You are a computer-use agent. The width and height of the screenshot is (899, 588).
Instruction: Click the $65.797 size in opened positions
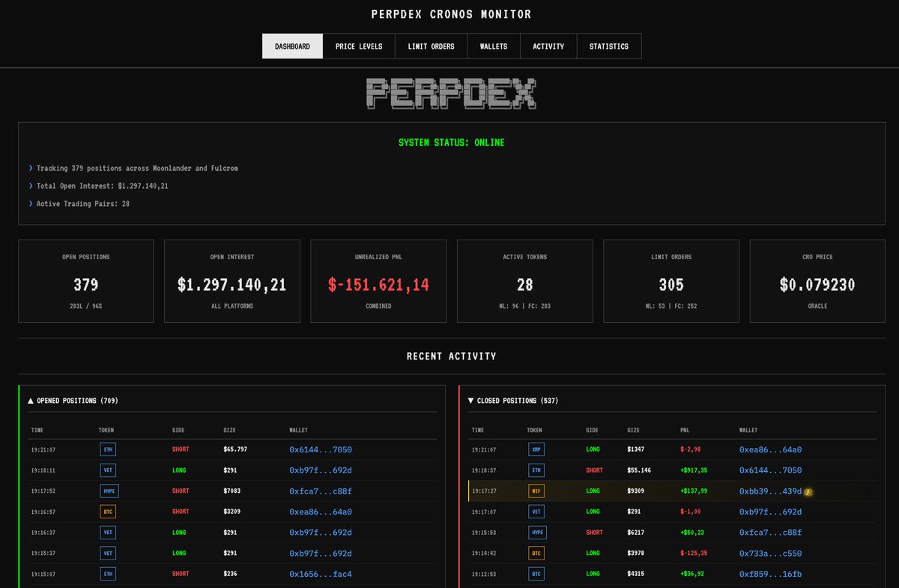click(235, 450)
